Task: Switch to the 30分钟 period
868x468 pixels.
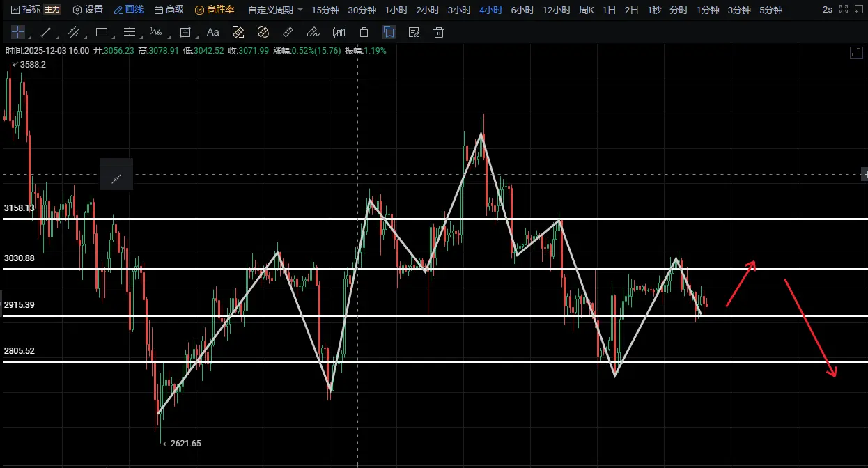Action: (x=362, y=10)
